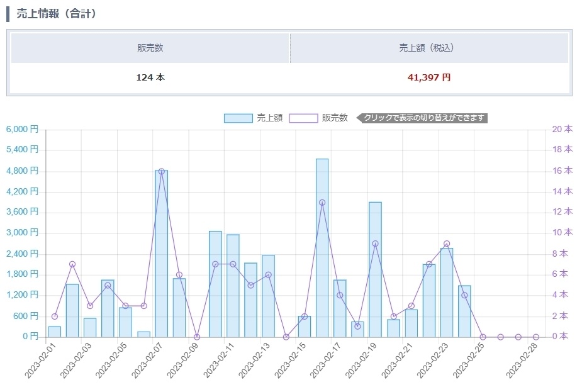
Task: Click the 0 円 left axis label
Action: (30, 337)
